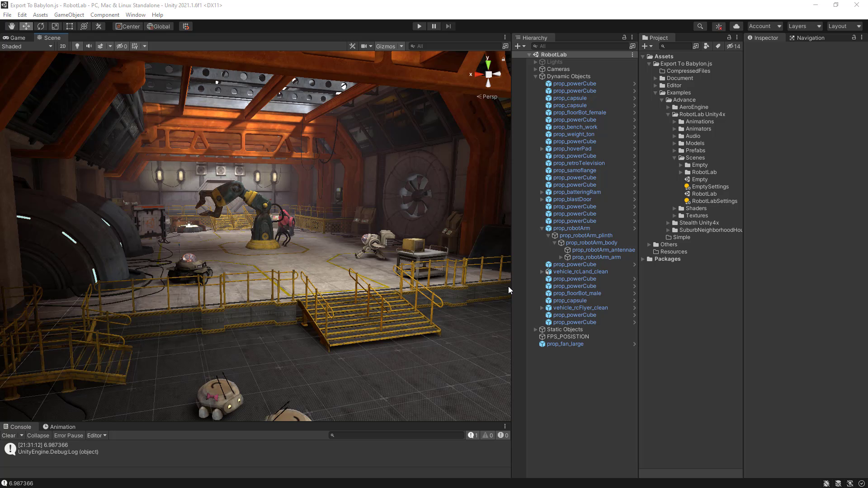
Task: Open the scene view component tools icon
Action: click(x=353, y=46)
